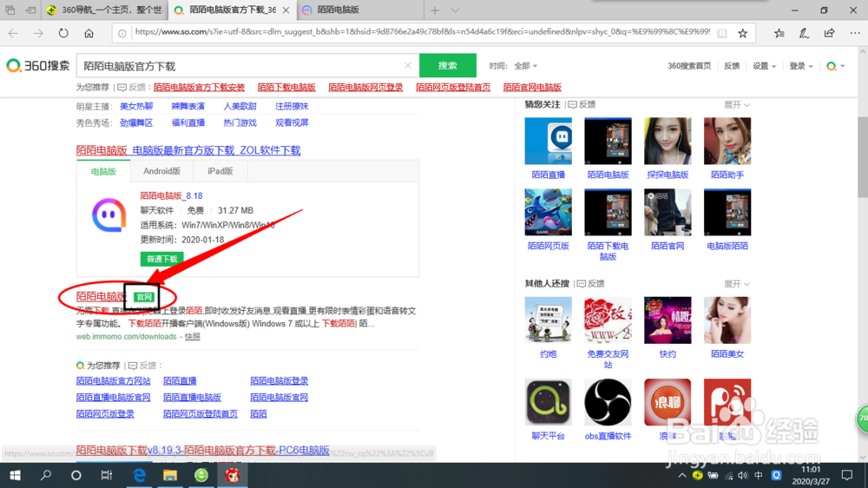868x488 pixels.
Task: Open the 聊天平台 thumbnail
Action: coord(548,402)
